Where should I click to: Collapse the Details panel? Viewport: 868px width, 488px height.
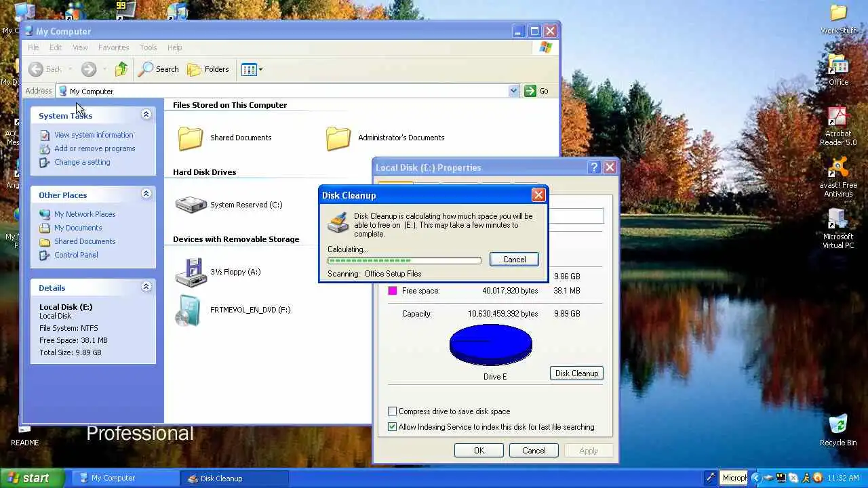tap(146, 287)
